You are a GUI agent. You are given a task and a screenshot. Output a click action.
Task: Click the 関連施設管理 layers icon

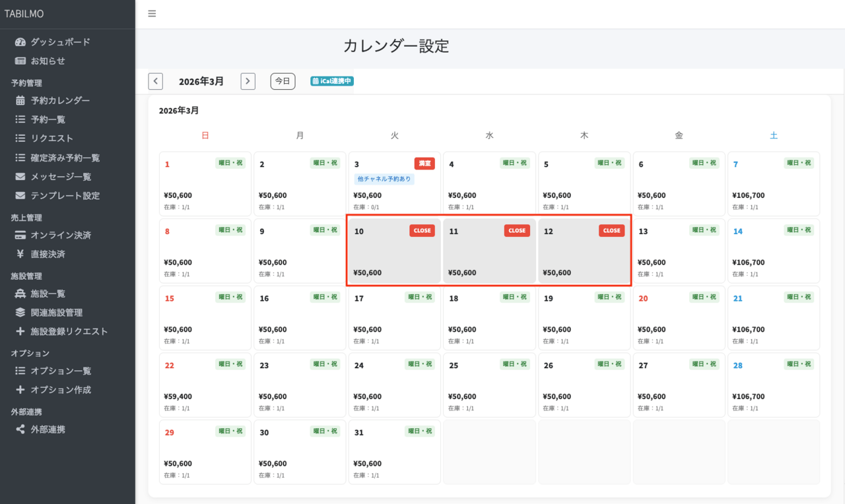20,313
